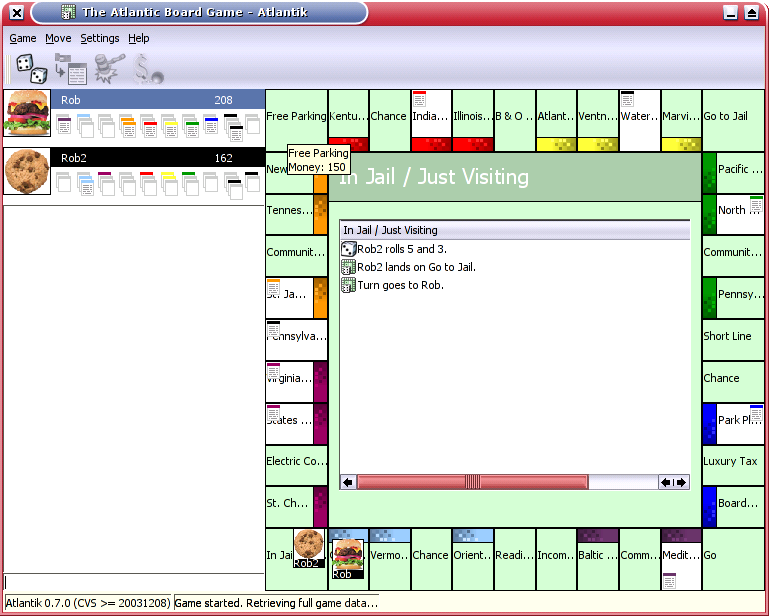The height and width of the screenshot is (616, 769).
Task: Click the chat input field at bottom left
Action: (x=134, y=582)
